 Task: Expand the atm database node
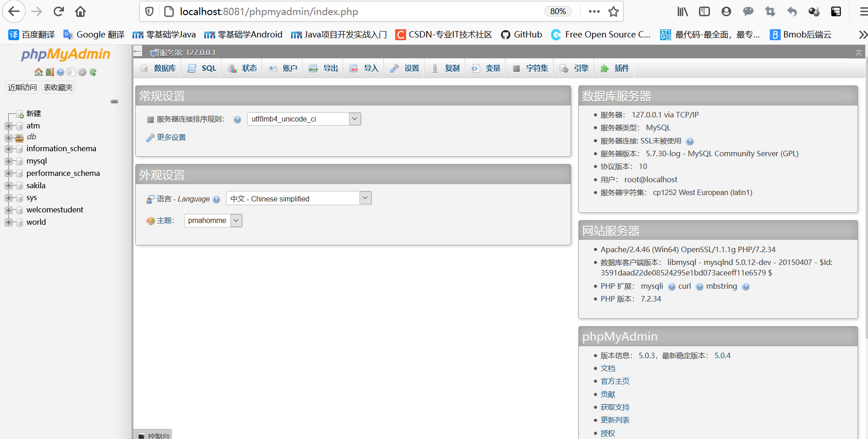[x=9, y=126]
